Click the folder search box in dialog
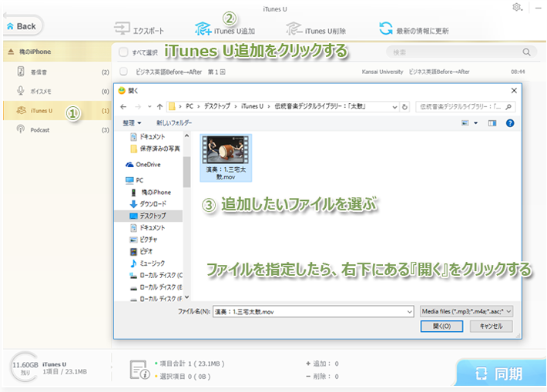The width and height of the screenshot is (547, 392). tap(465, 107)
